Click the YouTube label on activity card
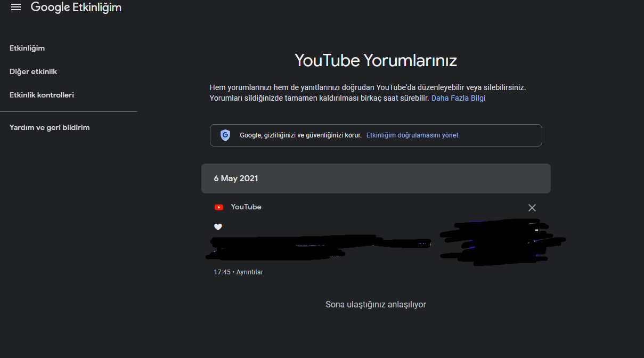 click(x=246, y=207)
